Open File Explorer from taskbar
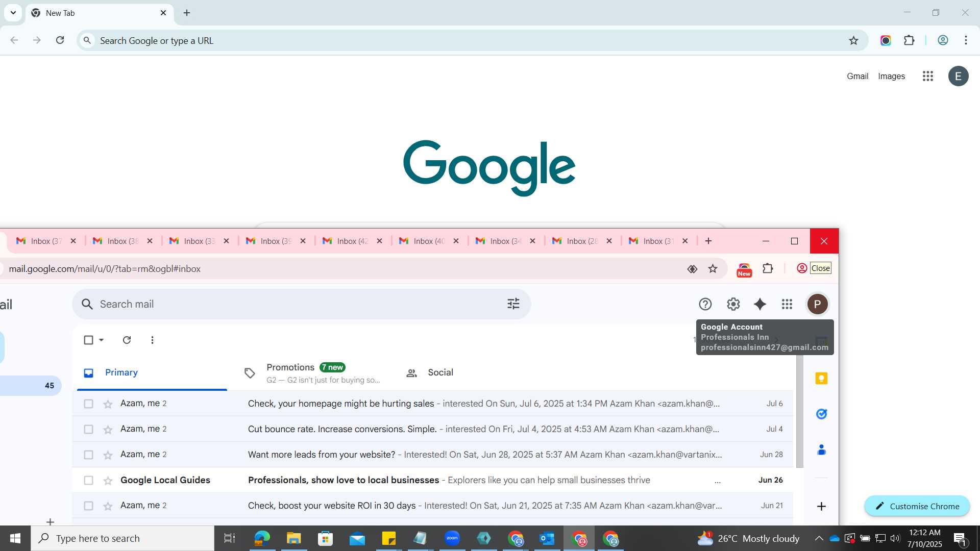 point(293,538)
